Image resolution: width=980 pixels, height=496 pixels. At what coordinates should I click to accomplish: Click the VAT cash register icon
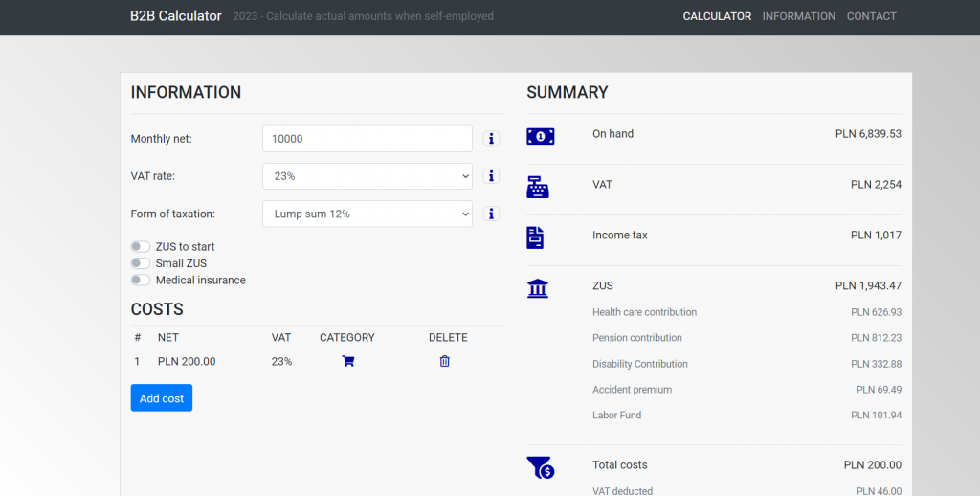(x=538, y=187)
